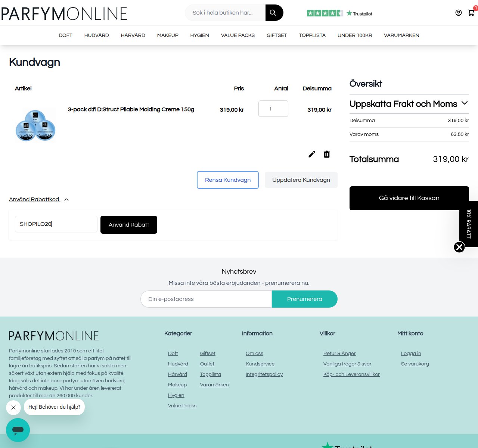Click the search magnifier button
Viewport: 478px width, 448px height.
(274, 13)
